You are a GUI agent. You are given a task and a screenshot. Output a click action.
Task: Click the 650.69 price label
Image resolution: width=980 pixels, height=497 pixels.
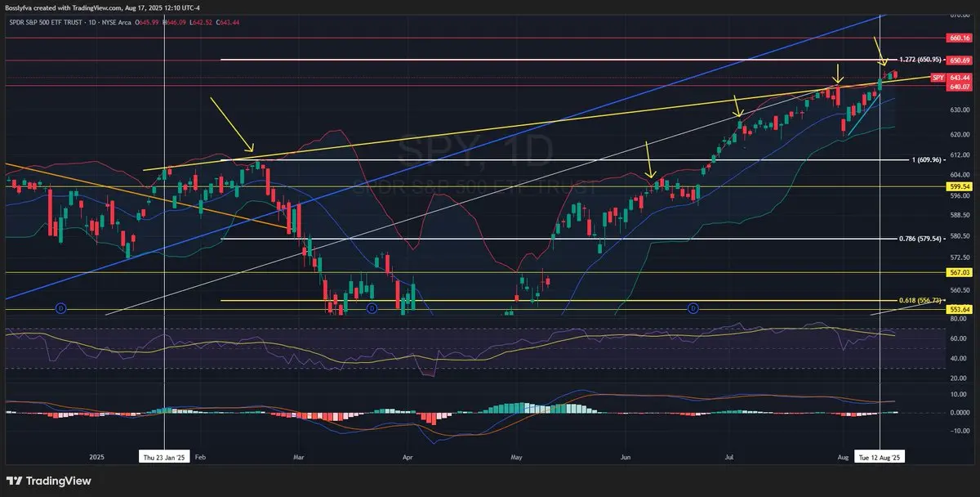tap(960, 60)
